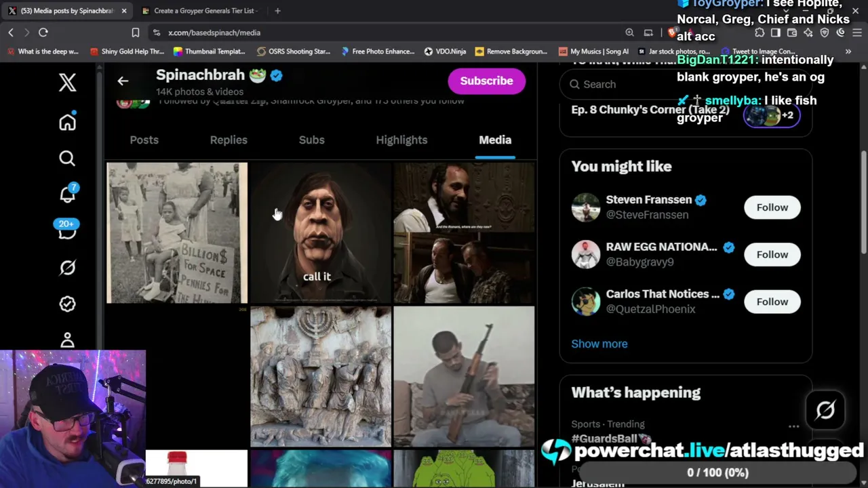Select the Media tab
This screenshot has width=868, height=488.
tap(495, 140)
